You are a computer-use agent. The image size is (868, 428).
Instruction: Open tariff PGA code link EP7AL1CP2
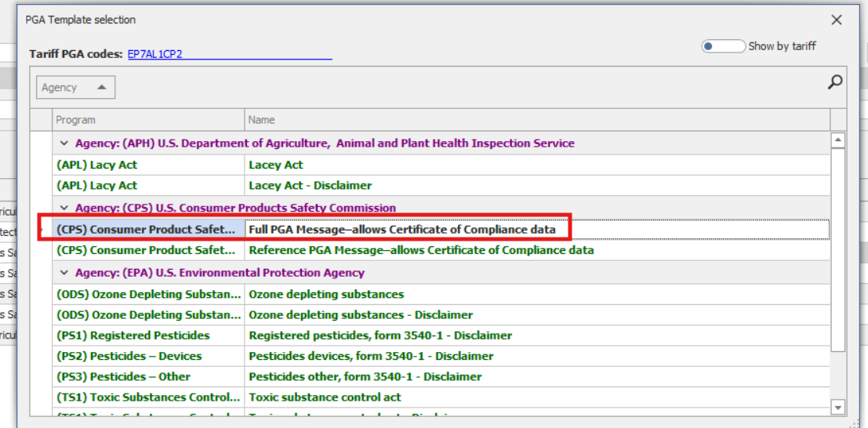(x=155, y=55)
